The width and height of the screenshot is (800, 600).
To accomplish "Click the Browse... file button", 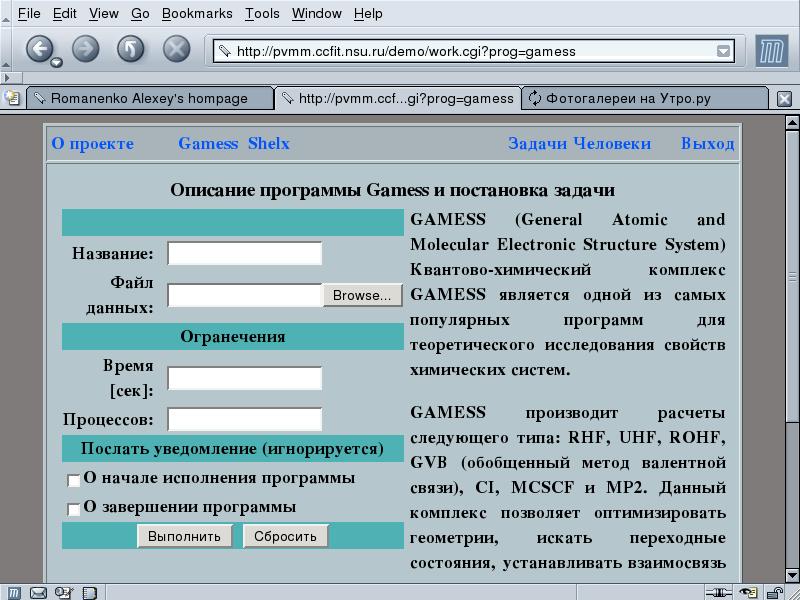I will 362,295.
